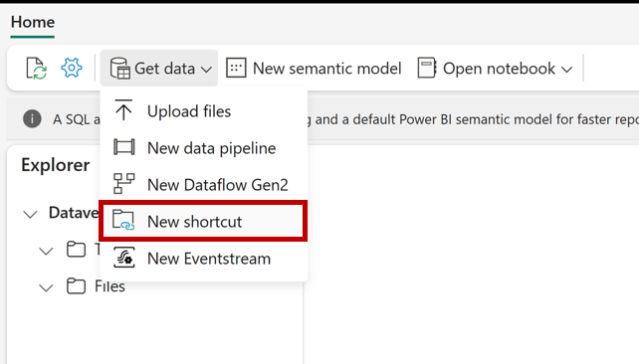Click the New Eventstream icon

tap(123, 258)
